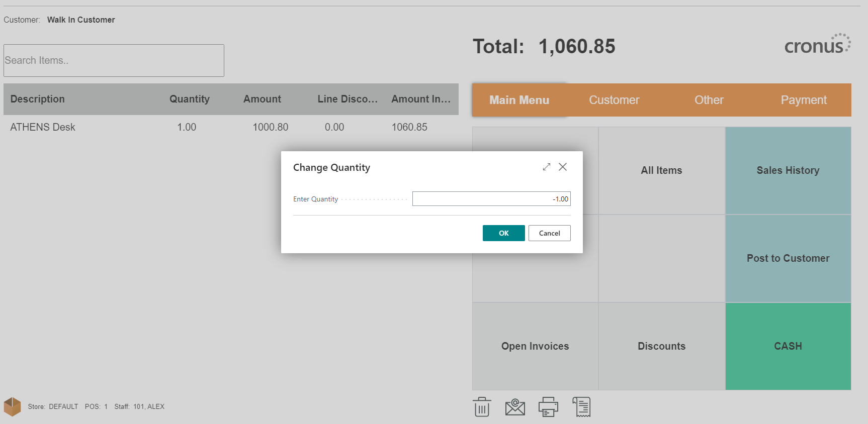The width and height of the screenshot is (868, 424).
Task: Select the Other tab
Action: coord(709,100)
